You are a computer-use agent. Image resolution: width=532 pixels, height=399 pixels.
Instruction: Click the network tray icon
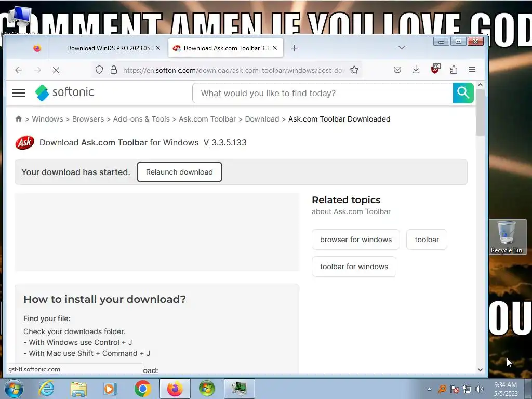(467, 389)
